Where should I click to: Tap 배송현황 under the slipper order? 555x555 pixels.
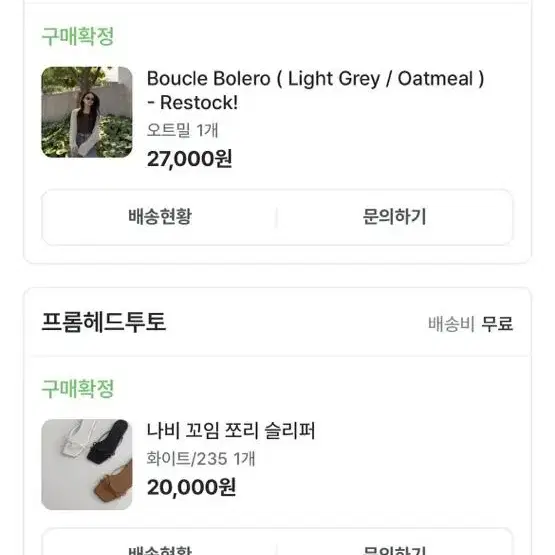(160, 548)
